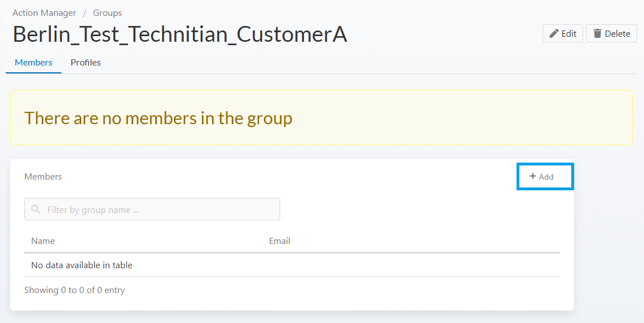The image size is (644, 323).
Task: Click the Add label to add members
Action: click(x=546, y=177)
